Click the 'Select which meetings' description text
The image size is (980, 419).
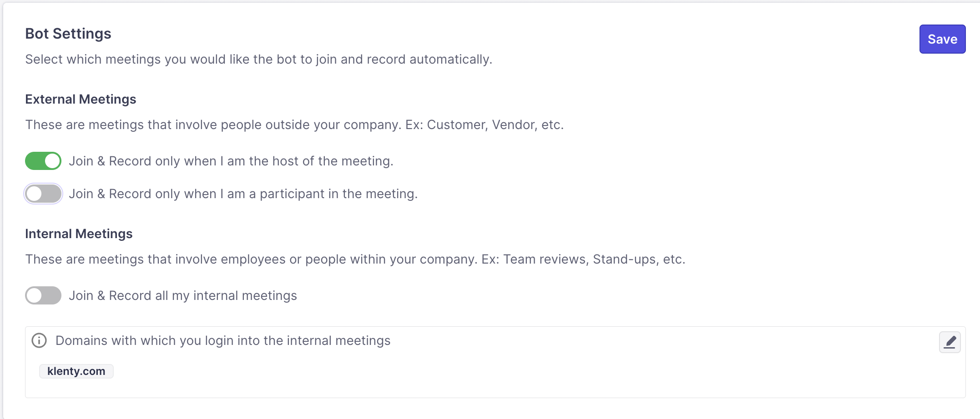coord(258,60)
